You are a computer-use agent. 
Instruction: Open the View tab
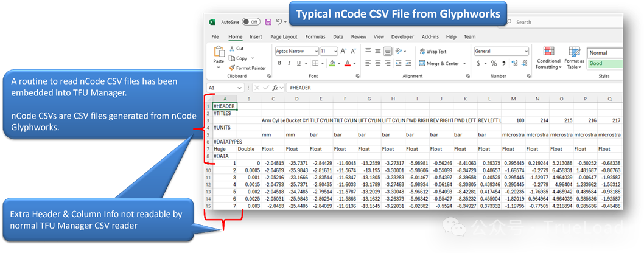click(x=379, y=37)
